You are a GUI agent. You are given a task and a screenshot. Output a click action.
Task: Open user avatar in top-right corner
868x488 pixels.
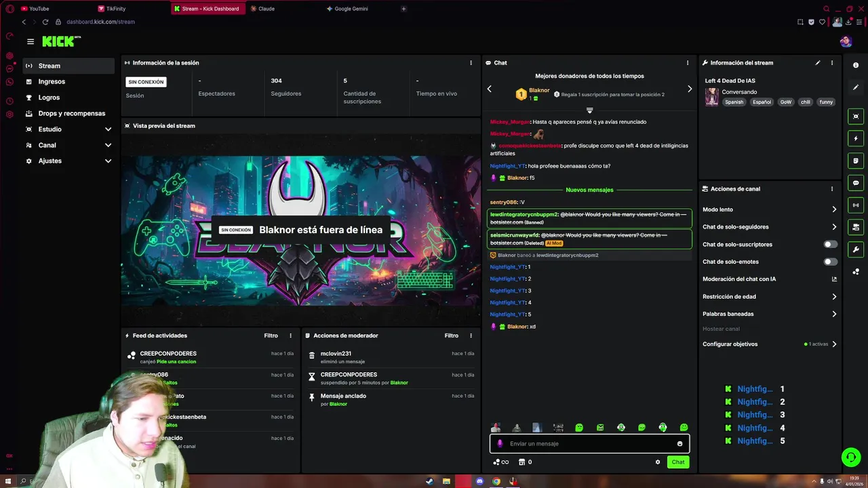(846, 41)
